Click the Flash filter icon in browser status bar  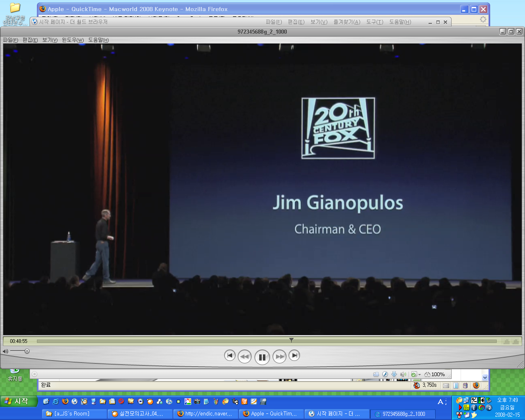click(x=385, y=374)
